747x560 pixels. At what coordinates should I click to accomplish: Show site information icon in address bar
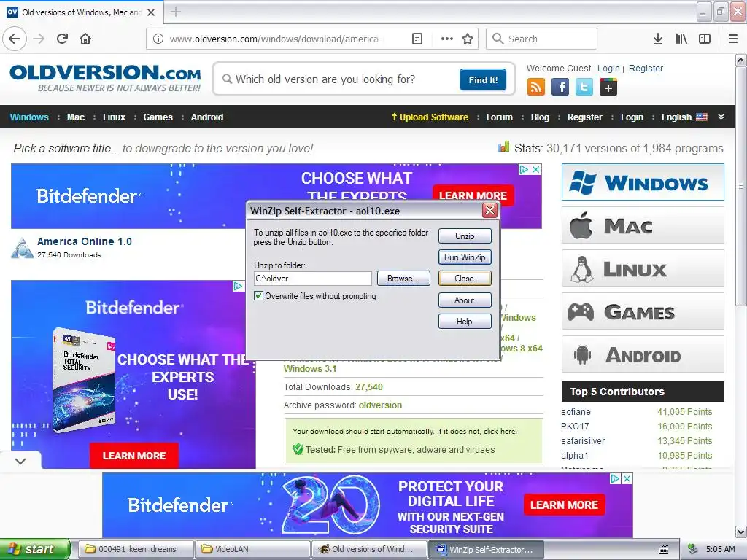click(x=158, y=39)
